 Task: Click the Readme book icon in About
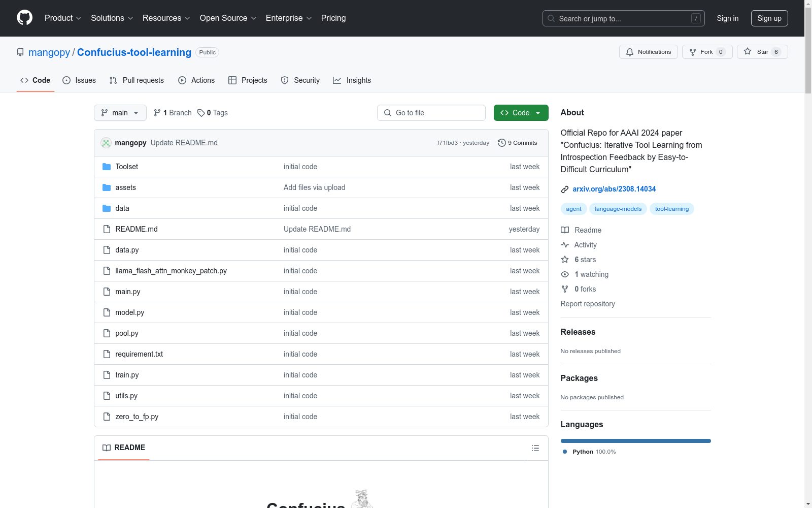(565, 230)
